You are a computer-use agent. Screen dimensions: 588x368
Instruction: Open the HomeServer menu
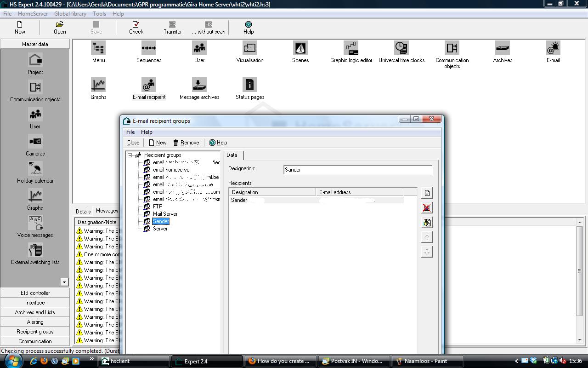click(33, 14)
